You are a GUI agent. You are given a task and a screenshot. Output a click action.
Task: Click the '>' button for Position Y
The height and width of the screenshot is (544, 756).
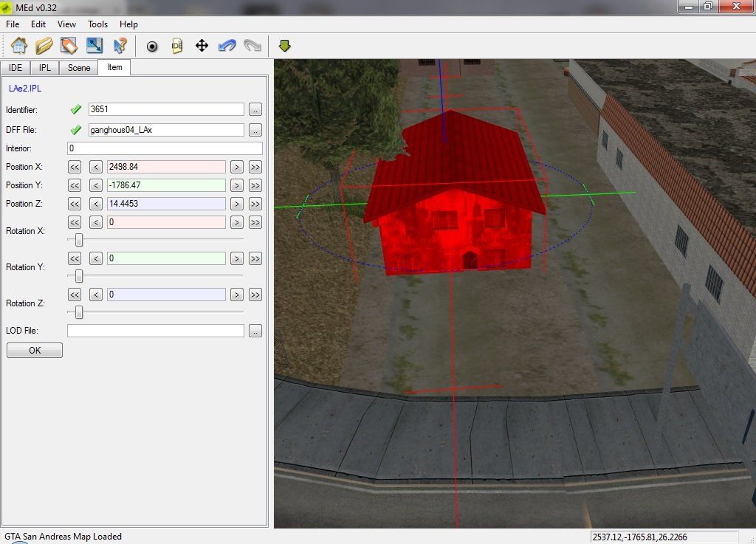pos(237,185)
